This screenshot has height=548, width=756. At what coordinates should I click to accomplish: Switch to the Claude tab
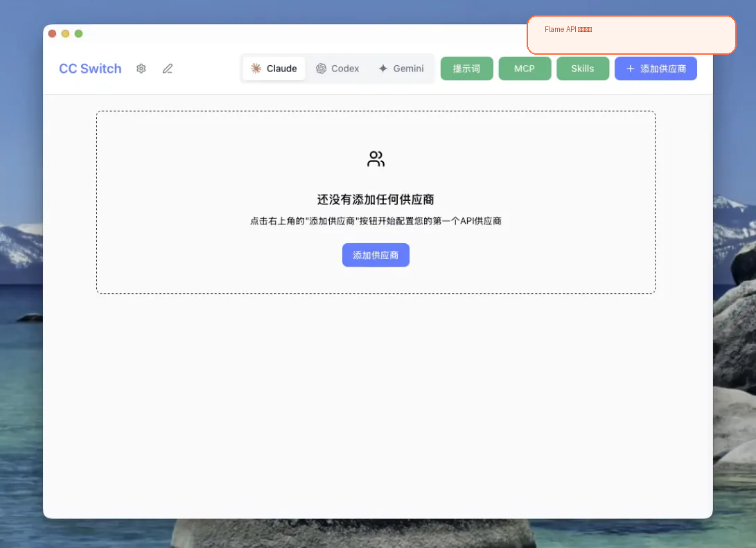pyautogui.click(x=274, y=69)
